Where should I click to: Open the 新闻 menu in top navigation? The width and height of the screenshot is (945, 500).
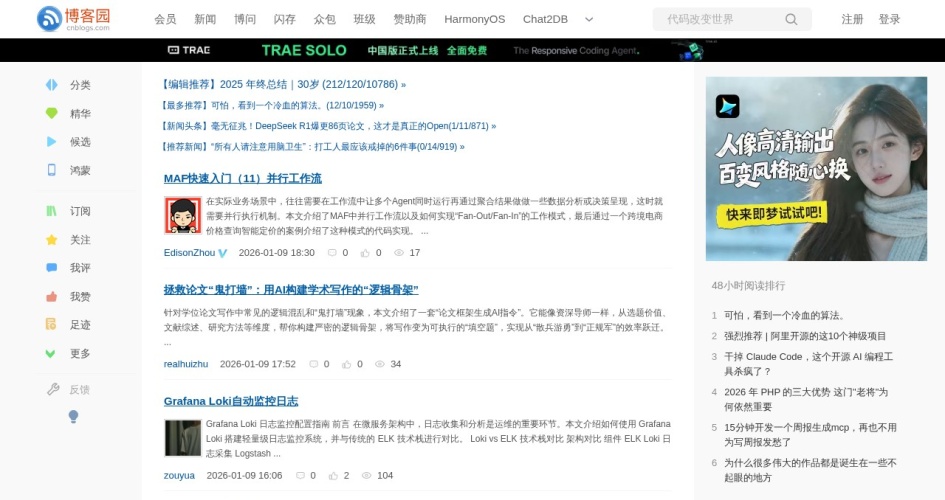pos(205,19)
